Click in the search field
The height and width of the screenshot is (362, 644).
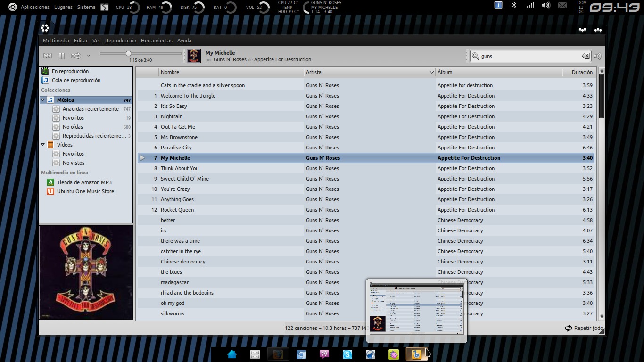tap(530, 56)
